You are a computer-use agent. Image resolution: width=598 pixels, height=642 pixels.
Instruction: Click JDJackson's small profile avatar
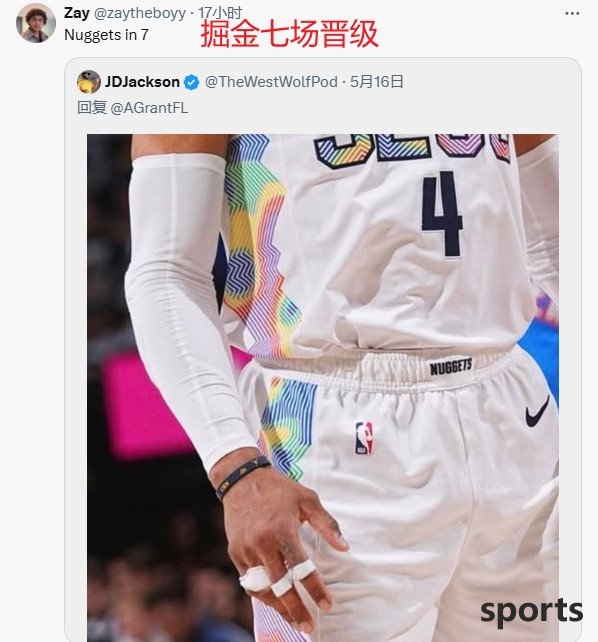(x=88, y=82)
